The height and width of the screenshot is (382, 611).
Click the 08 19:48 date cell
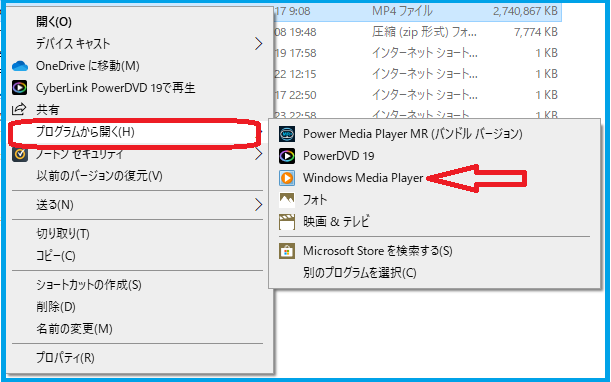[295, 32]
